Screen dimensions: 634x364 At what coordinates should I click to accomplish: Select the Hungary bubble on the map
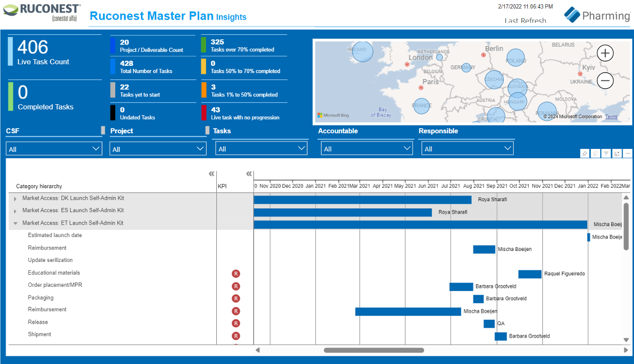518,102
